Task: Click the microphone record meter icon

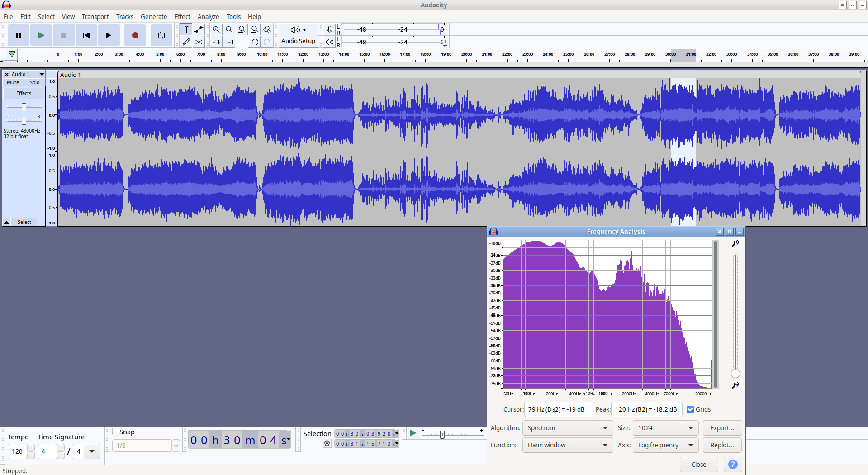Action: pyautogui.click(x=330, y=29)
